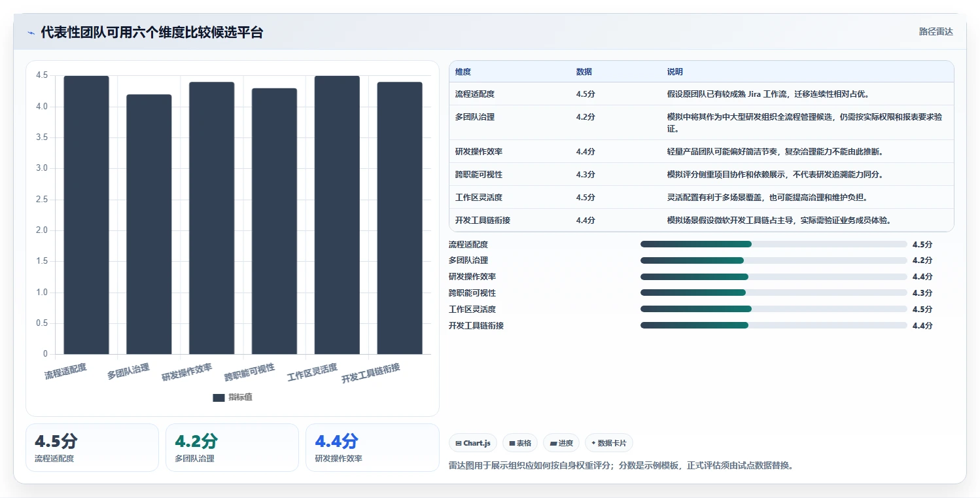Click the 说明 column header
The width and height of the screenshot is (980, 498).
(x=675, y=71)
